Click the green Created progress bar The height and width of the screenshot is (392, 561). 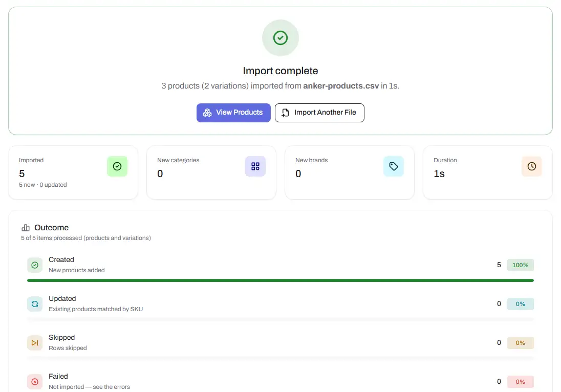tap(280, 280)
